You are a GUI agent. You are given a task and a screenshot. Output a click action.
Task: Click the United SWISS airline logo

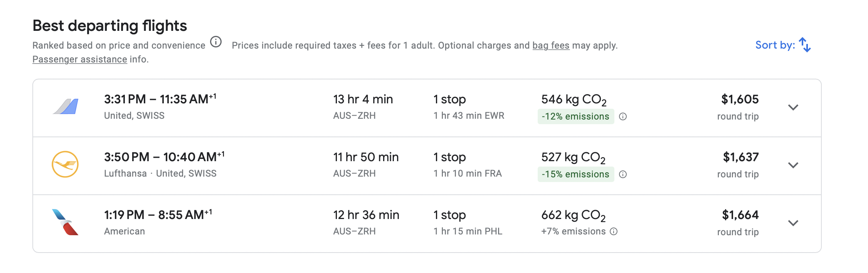point(66,106)
